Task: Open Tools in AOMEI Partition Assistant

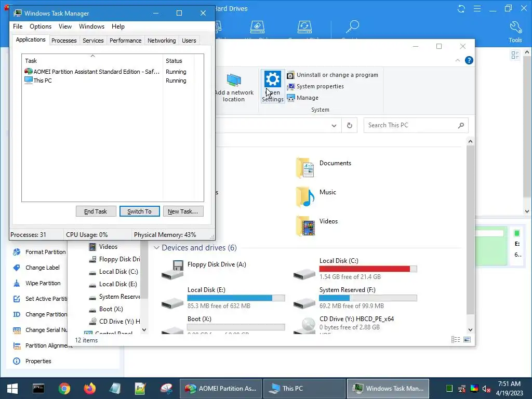Action: click(x=515, y=32)
